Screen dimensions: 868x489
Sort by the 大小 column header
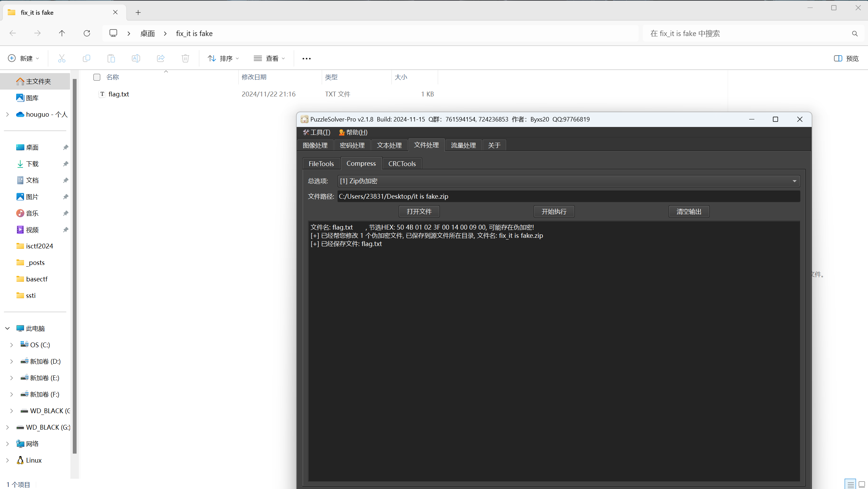point(415,77)
